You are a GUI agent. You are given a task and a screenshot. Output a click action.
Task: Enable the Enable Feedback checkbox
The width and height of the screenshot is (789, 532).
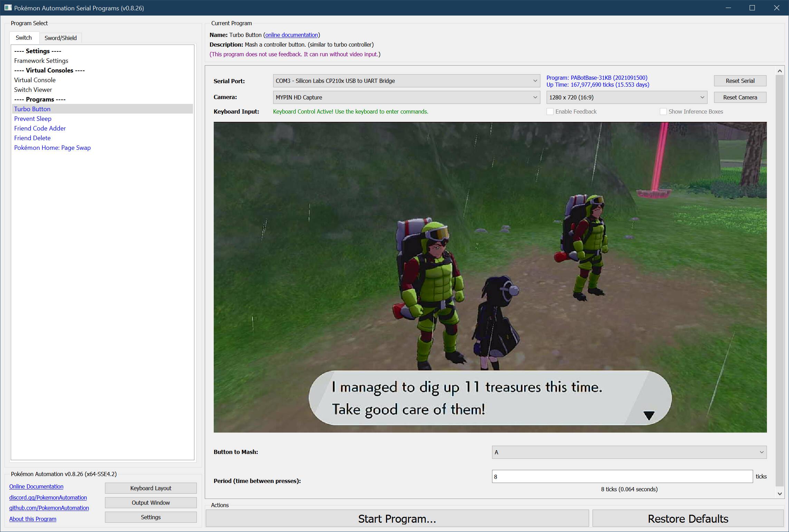coord(550,112)
